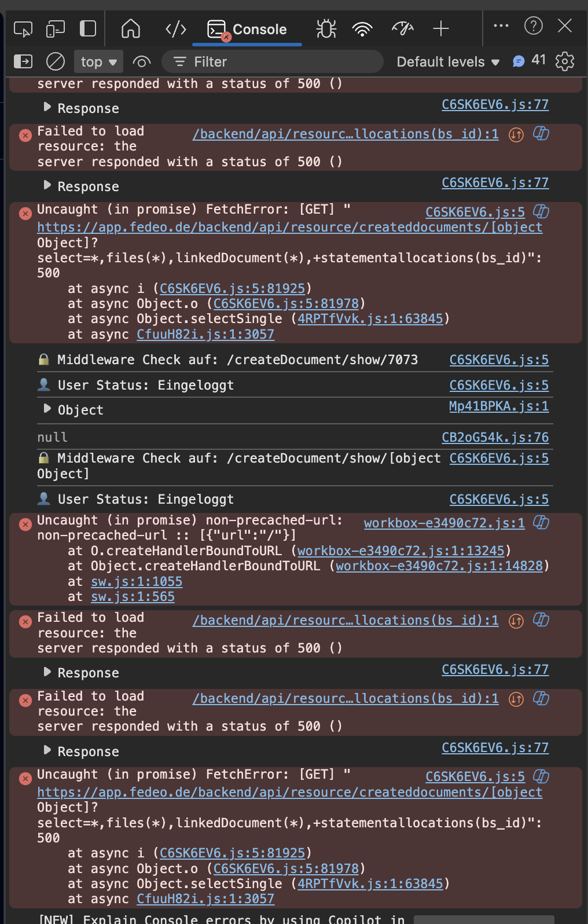The width and height of the screenshot is (588, 924).
Task: Open the Default levels dropdown
Action: point(447,61)
